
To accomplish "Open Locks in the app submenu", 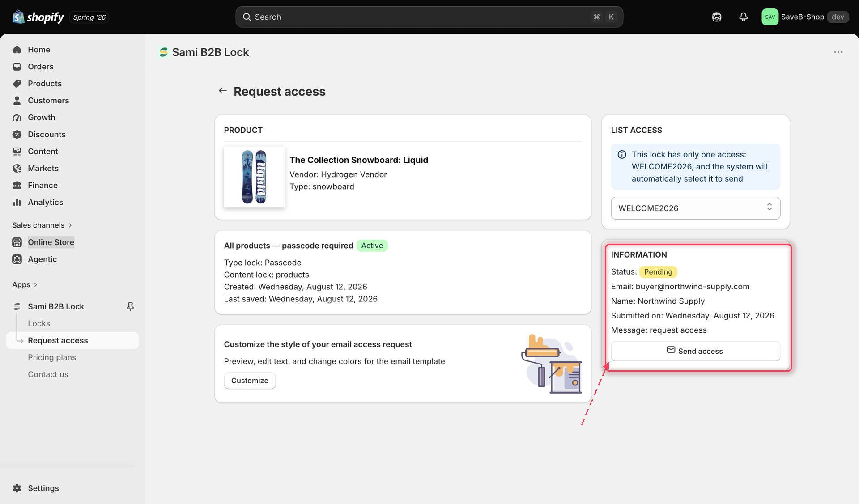I will pos(39,324).
